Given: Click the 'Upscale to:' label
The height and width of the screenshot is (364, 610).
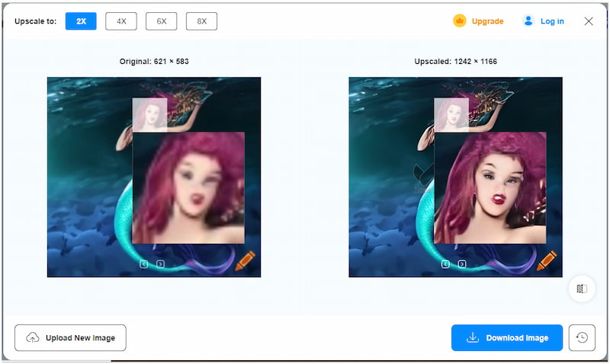Looking at the screenshot, I should point(35,21).
